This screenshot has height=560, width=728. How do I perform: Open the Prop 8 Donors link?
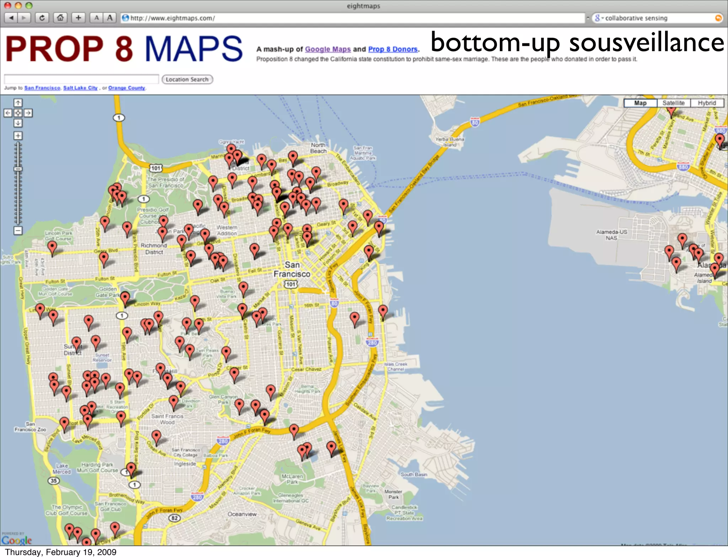pos(392,49)
